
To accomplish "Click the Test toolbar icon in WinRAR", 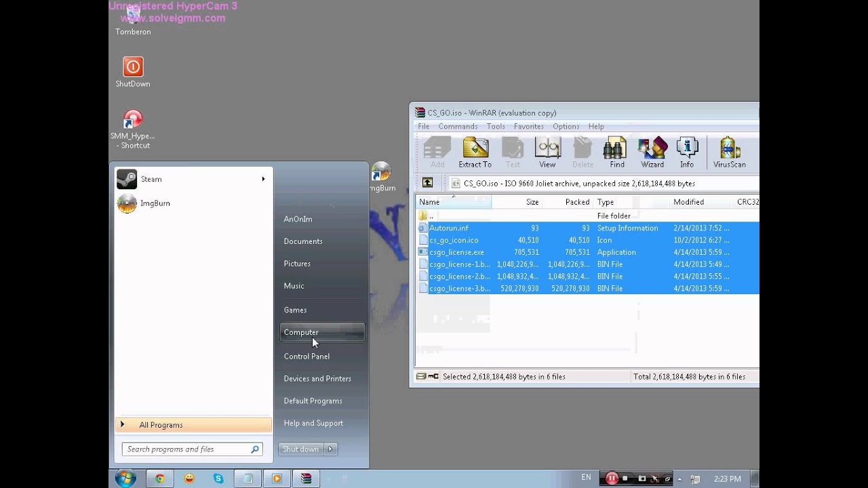I will [513, 152].
